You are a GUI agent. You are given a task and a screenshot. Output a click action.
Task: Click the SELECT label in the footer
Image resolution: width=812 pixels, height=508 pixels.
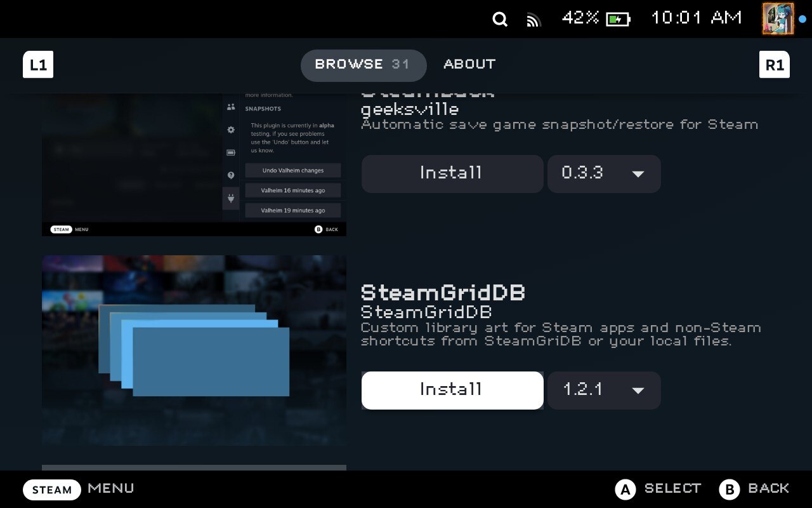pos(672,488)
